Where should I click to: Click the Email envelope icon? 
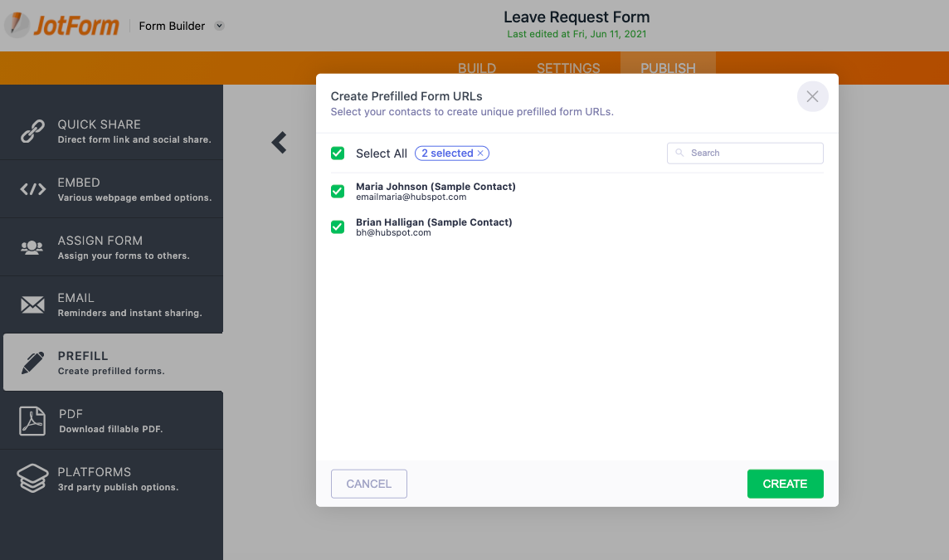[x=32, y=305]
